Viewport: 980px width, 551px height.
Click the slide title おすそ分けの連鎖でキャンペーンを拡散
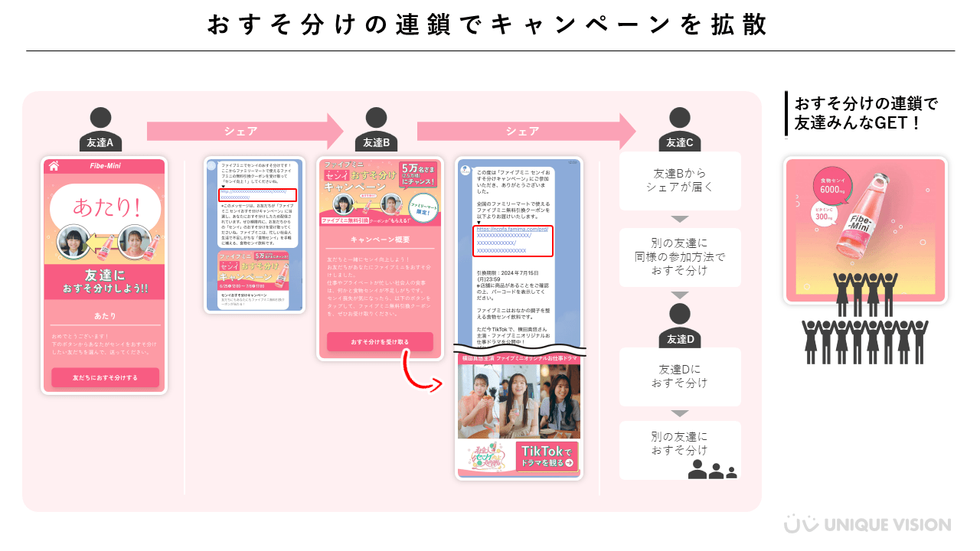(487, 24)
